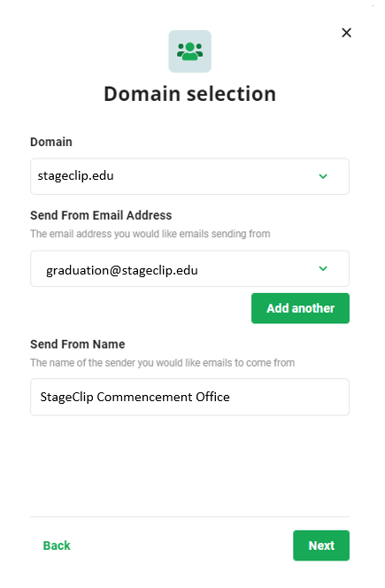This screenshot has width=385, height=588.
Task: Click the graduation@stageclip.edu email value
Action: pos(122,270)
